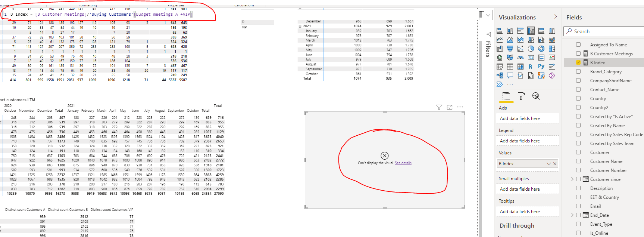Select the Stacked area chart visual
The width and height of the screenshot is (644, 237).
[x=520, y=40]
